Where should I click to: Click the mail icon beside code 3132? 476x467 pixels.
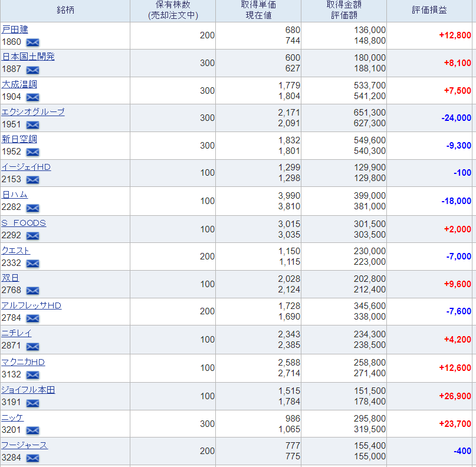[x=32, y=375]
